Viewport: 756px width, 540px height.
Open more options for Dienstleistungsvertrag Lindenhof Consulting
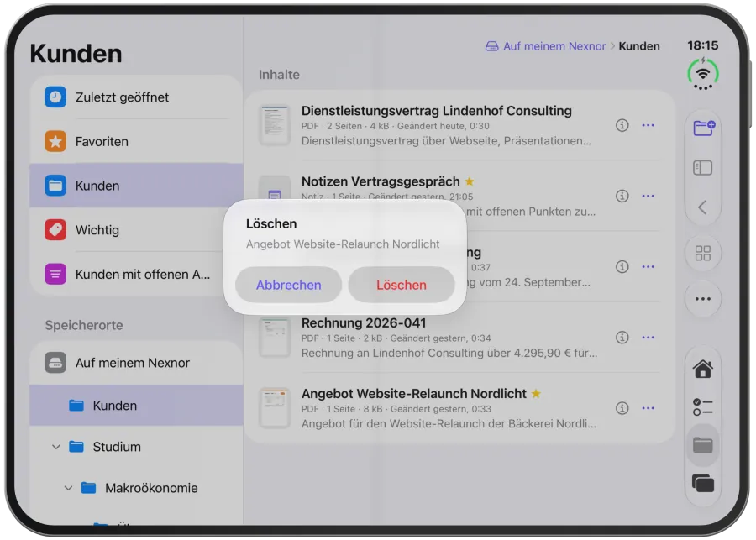pos(648,125)
